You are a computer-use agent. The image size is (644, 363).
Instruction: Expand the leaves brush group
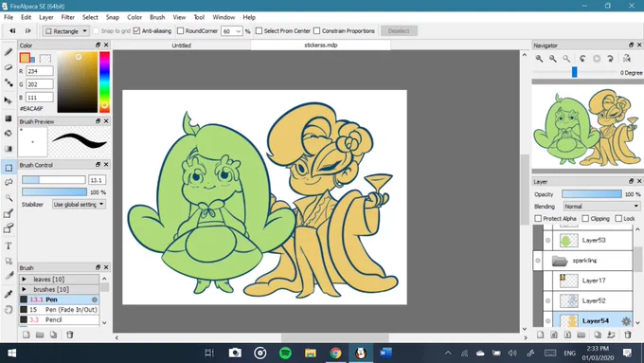coord(24,280)
